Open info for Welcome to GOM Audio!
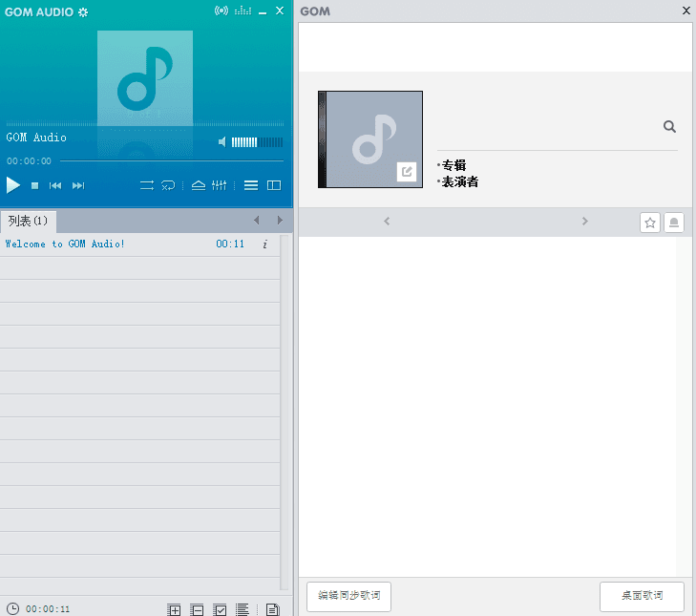Viewport: 696px width, 616px height. 265,244
